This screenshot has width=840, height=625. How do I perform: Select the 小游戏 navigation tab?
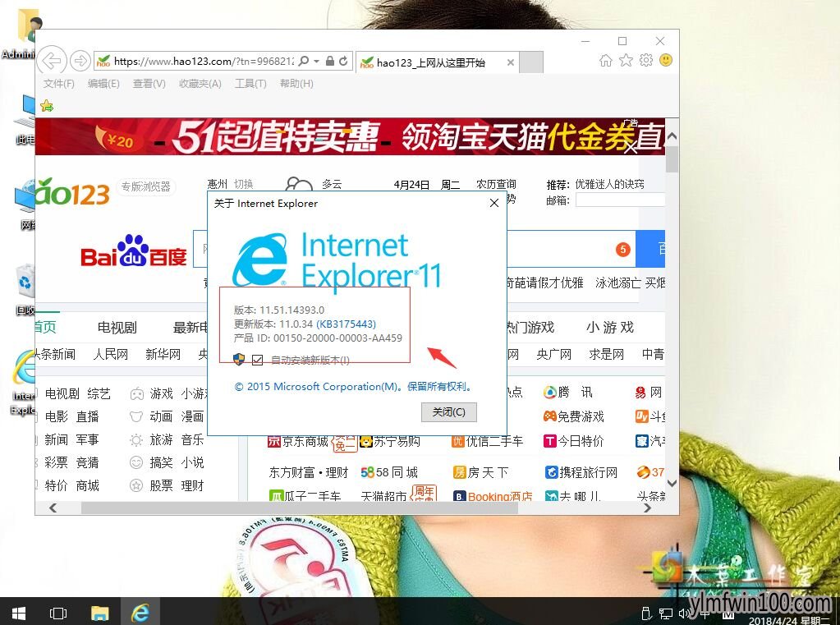[x=610, y=327]
